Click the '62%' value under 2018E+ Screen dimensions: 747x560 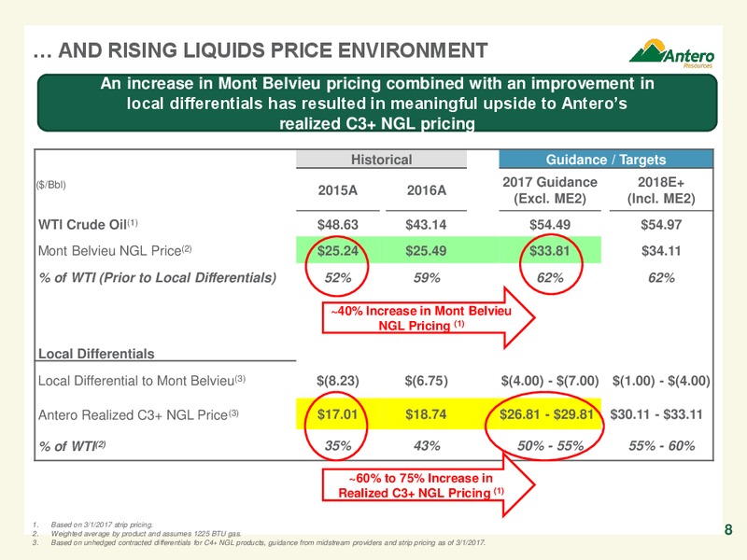click(x=661, y=277)
